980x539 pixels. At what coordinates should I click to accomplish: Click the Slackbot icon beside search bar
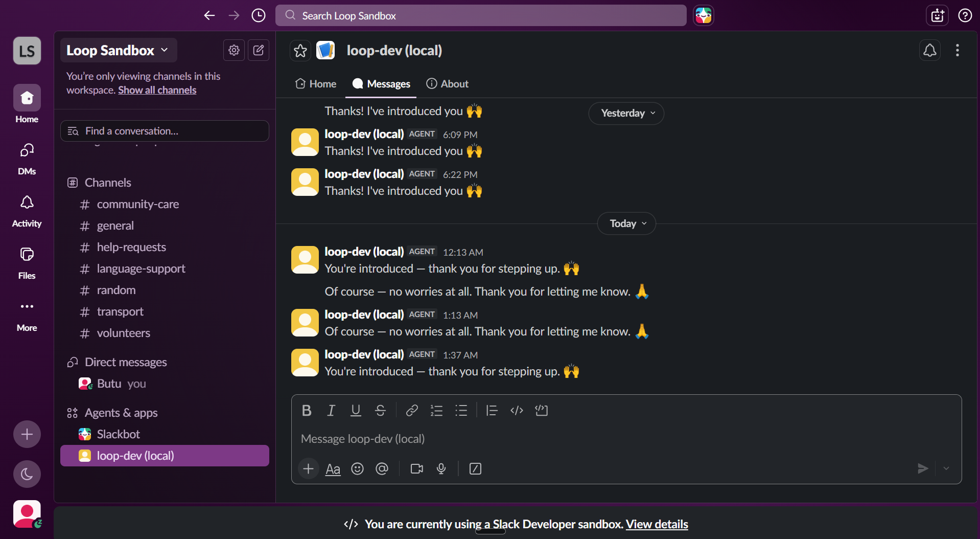coord(704,15)
